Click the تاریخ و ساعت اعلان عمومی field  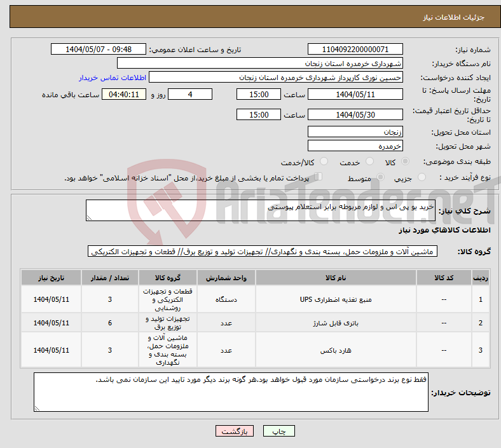point(99,50)
